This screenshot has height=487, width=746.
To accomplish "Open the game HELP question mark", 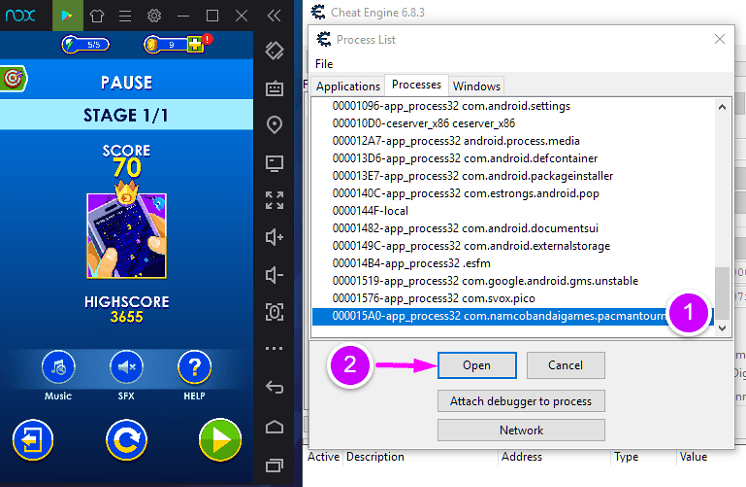I will coord(195,367).
